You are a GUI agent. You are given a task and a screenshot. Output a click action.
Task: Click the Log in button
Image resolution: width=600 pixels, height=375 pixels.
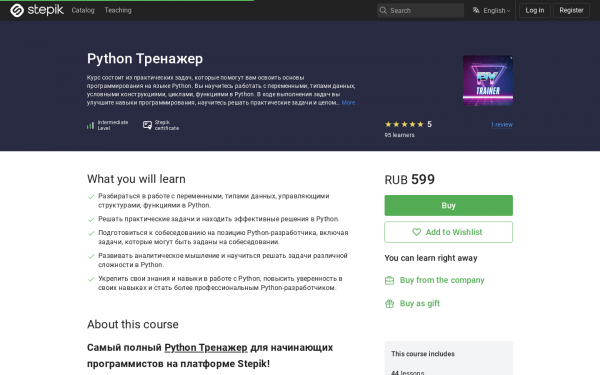point(535,10)
